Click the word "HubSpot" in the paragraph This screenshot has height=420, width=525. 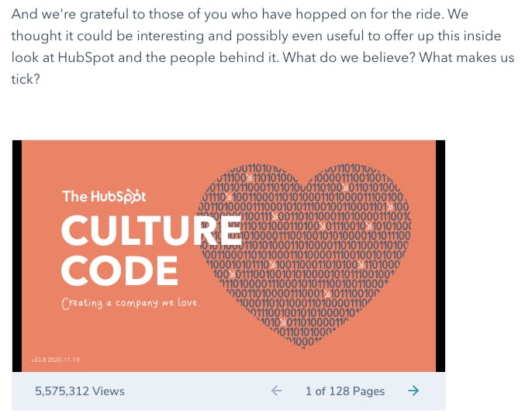click(86, 57)
